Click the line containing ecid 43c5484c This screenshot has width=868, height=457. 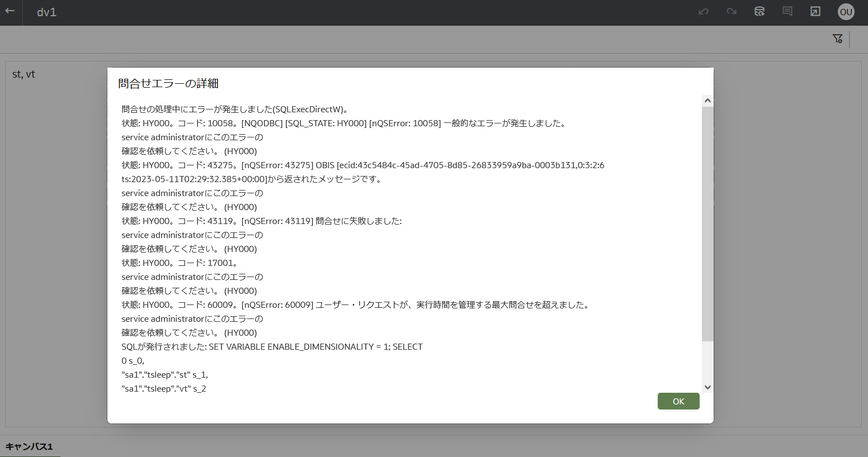click(363, 165)
